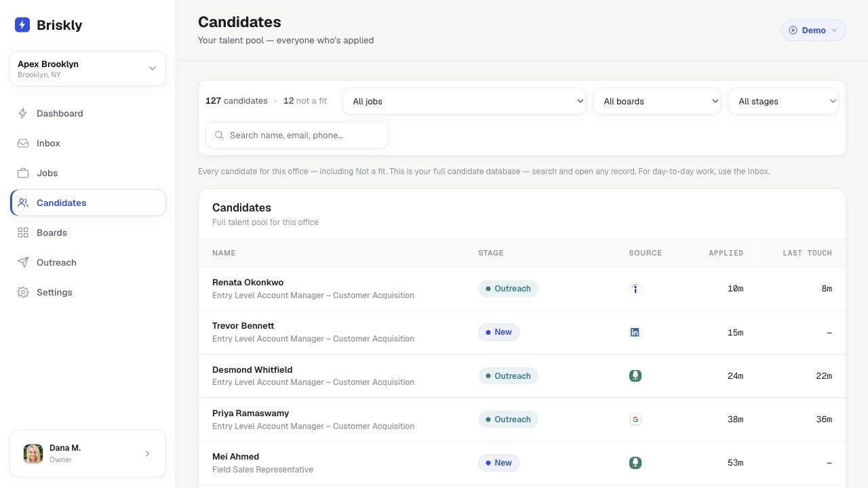868x488 pixels.
Task: Open Priya Ramaswamy candidate record
Action: tap(522, 420)
